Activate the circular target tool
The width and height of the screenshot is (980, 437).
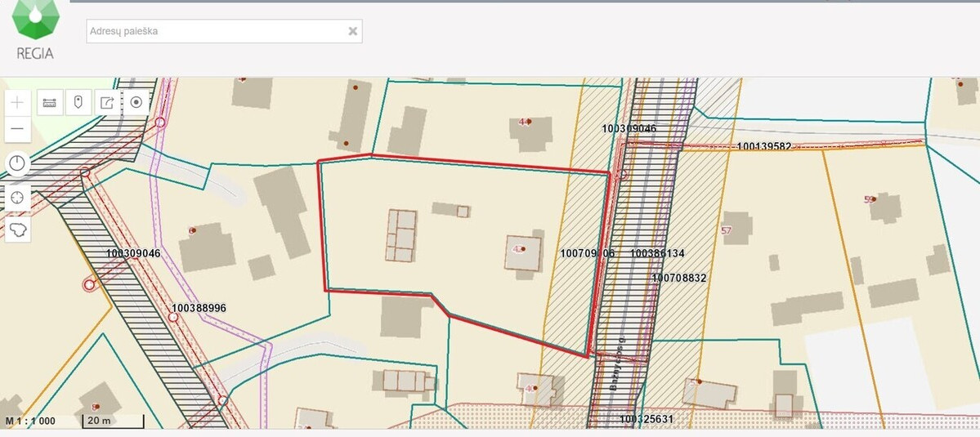[136, 102]
